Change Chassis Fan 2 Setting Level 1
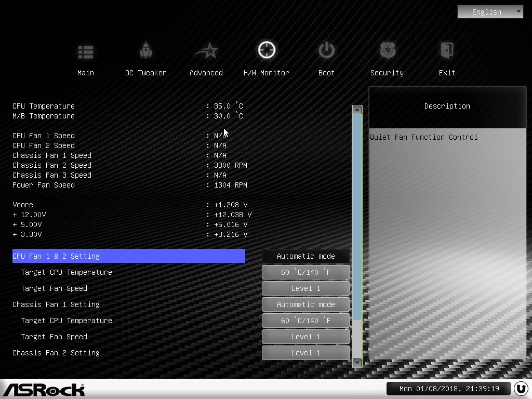The image size is (532, 399). click(305, 353)
